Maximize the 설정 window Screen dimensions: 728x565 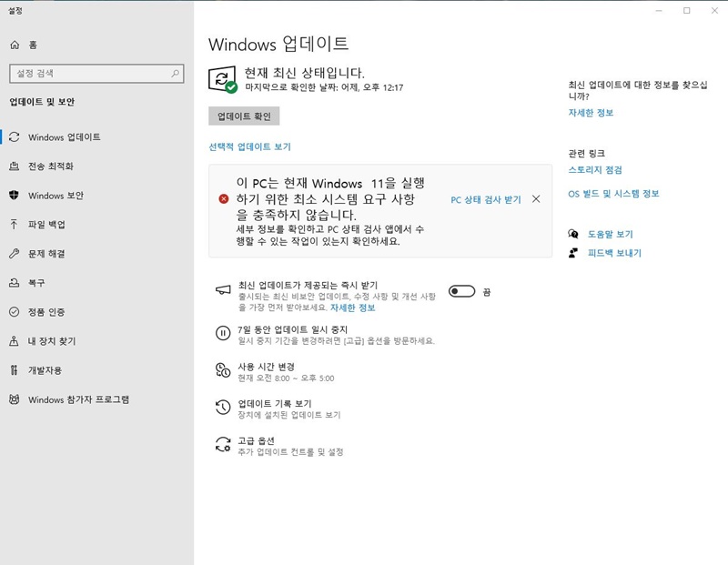coord(687,11)
